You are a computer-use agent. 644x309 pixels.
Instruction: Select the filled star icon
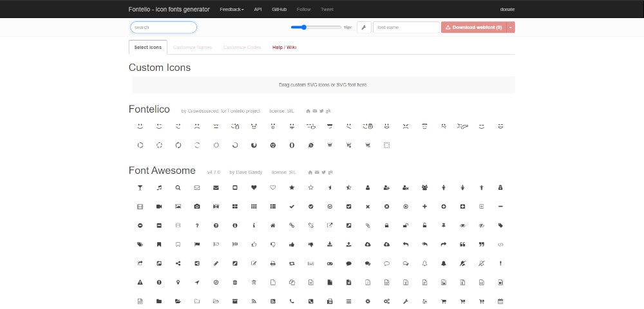[292, 187]
